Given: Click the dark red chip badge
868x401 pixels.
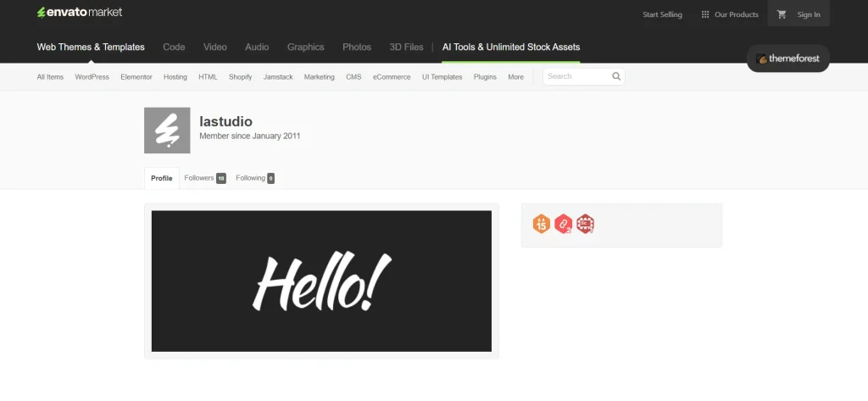Looking at the screenshot, I should coord(585,225).
